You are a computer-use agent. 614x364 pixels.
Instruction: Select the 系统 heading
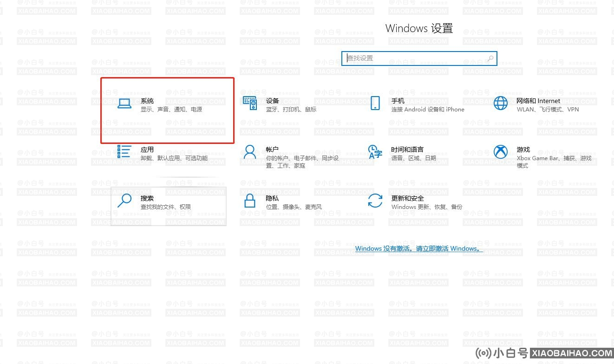tap(147, 101)
